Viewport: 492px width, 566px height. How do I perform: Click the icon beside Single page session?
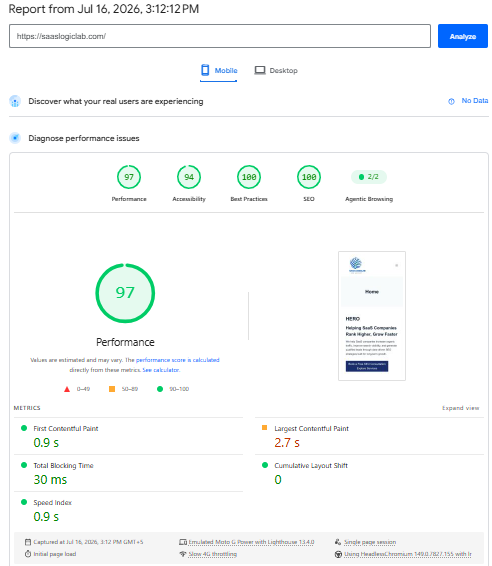coord(338,542)
